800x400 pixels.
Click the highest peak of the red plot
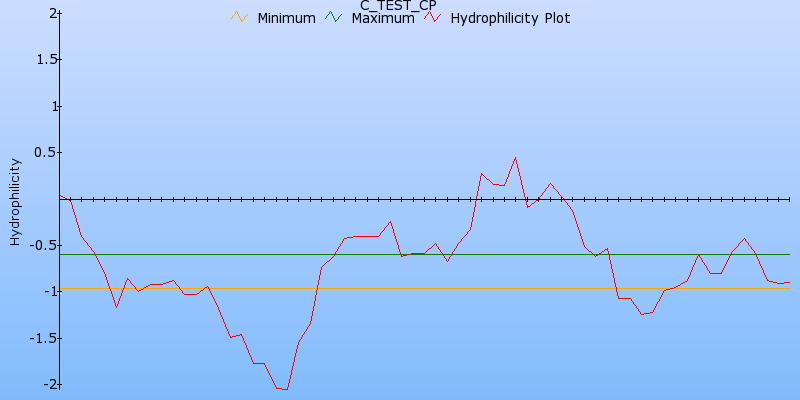(515, 158)
